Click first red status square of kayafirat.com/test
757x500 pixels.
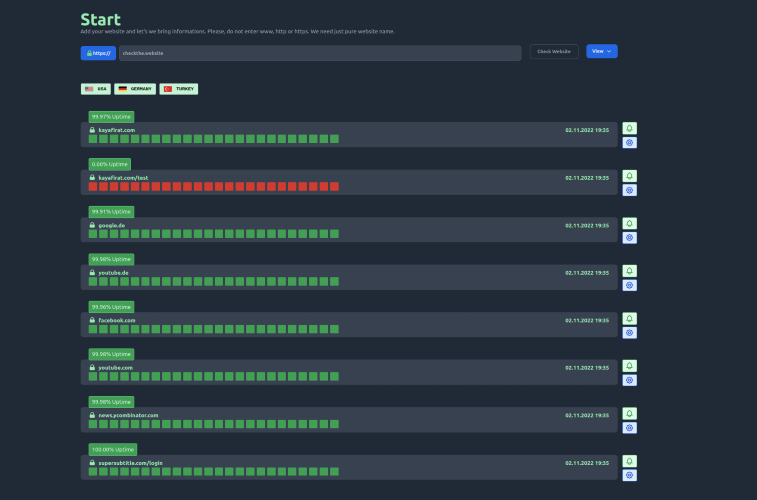point(93,186)
